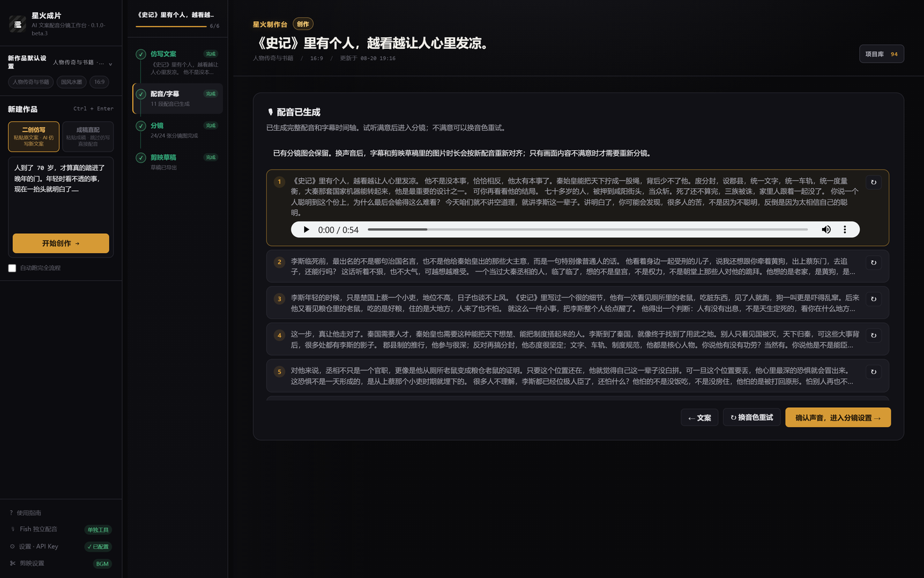Open 设置 · API Key settings
Screen dimensions: 924x578
(61, 547)
